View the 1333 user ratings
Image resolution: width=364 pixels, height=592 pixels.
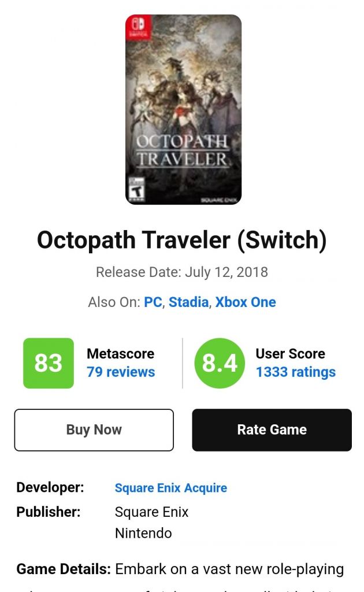[295, 372]
